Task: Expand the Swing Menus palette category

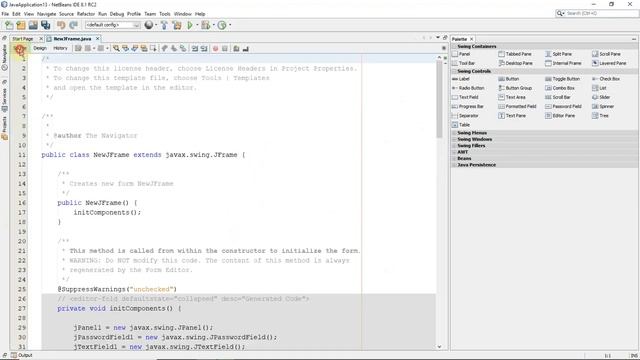Action: (454, 133)
